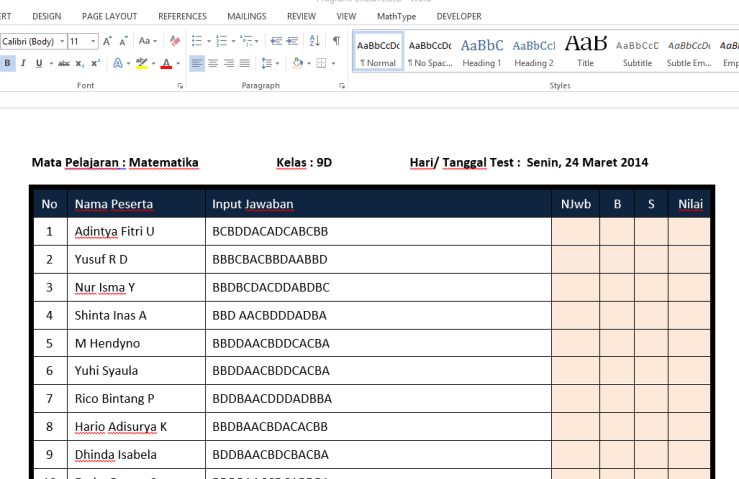Click the Sort icon in Paragraph group
The width and height of the screenshot is (739, 479).
point(315,41)
